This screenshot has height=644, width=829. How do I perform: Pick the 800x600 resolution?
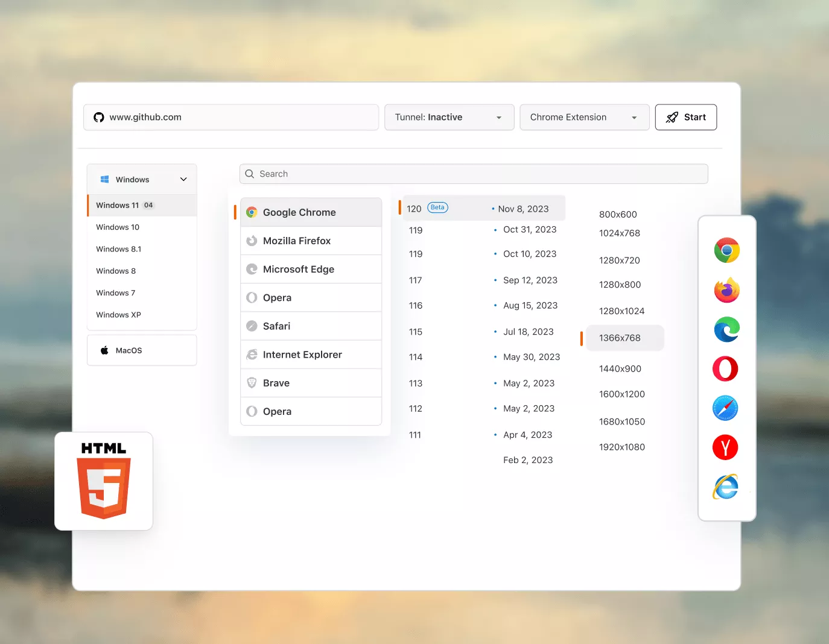[x=618, y=215]
